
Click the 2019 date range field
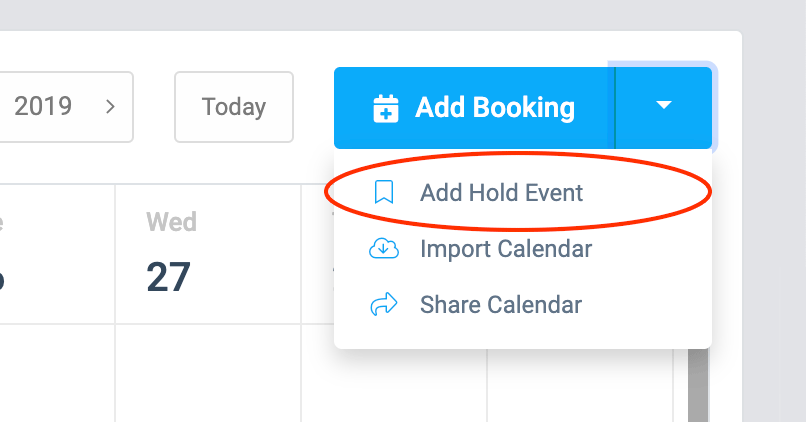tap(66, 107)
